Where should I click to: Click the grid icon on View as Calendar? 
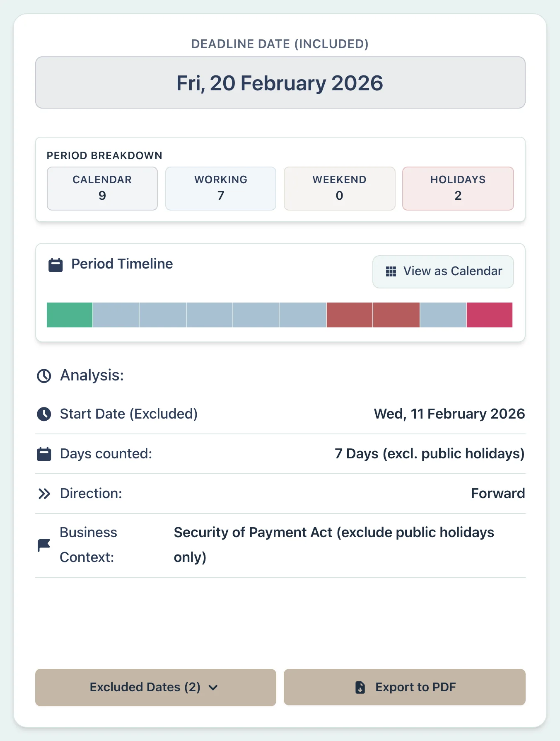pyautogui.click(x=390, y=271)
